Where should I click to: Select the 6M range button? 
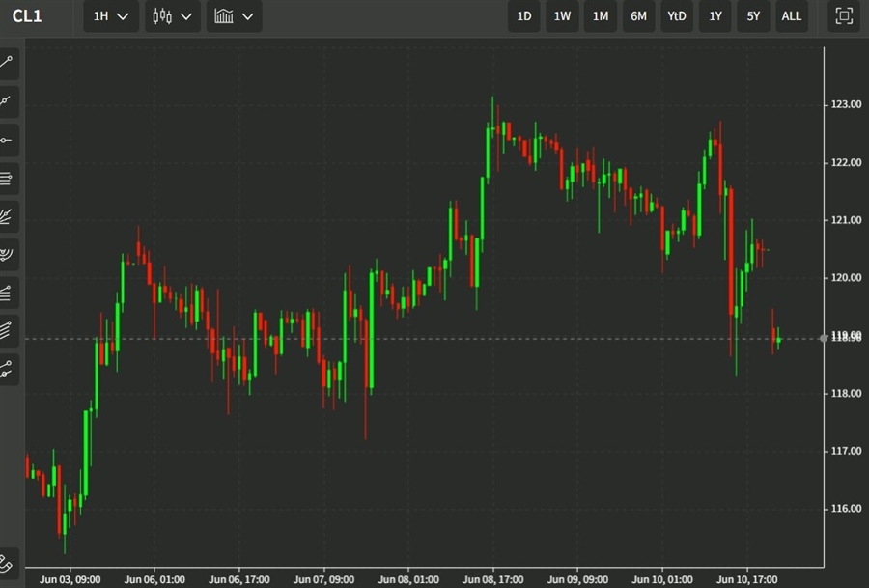[638, 16]
